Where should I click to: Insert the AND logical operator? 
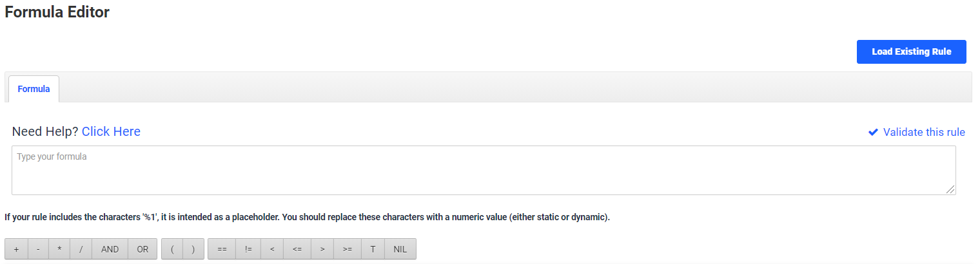tap(110, 249)
